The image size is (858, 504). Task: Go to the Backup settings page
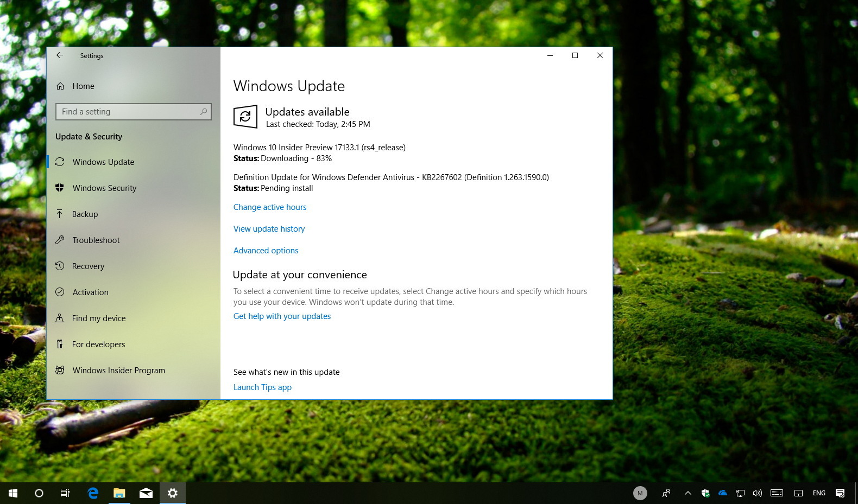(x=85, y=214)
